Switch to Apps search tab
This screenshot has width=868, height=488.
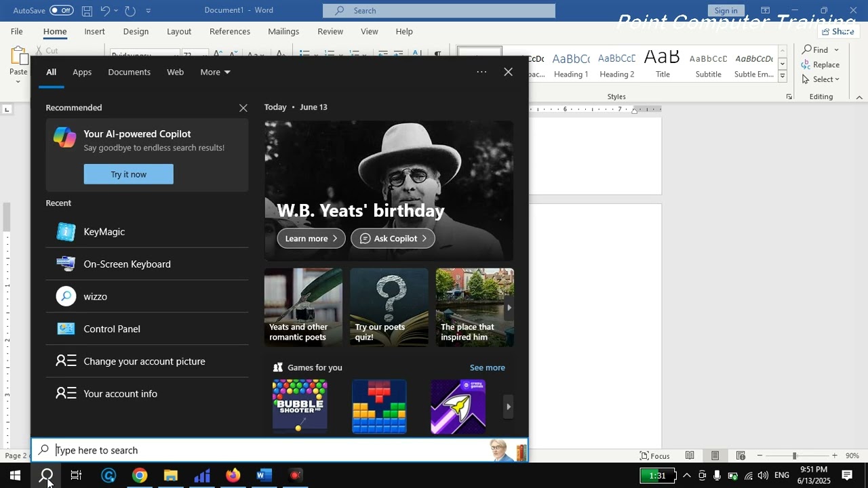(82, 72)
